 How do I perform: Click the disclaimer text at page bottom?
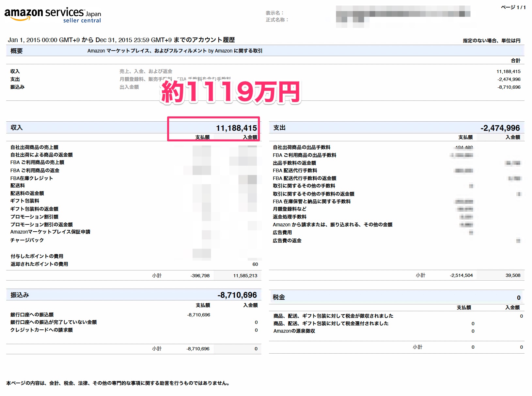click(x=118, y=383)
